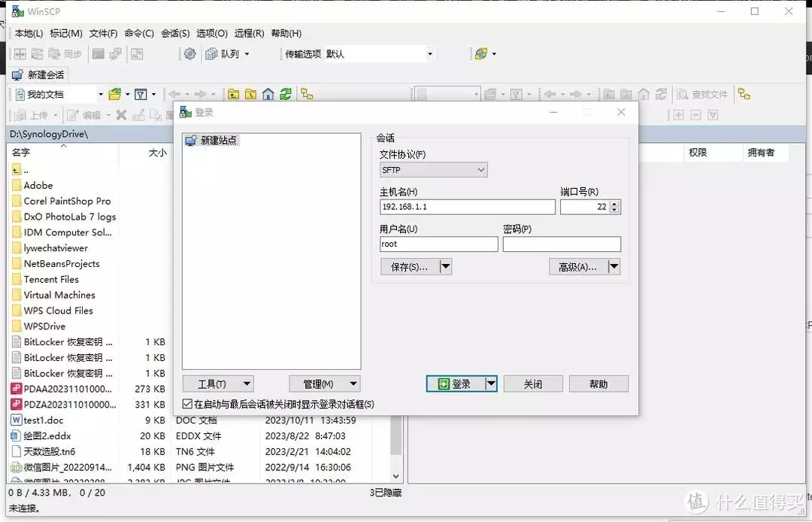812x522 pixels.
Task: Go to local parent directory icon
Action: [234, 94]
